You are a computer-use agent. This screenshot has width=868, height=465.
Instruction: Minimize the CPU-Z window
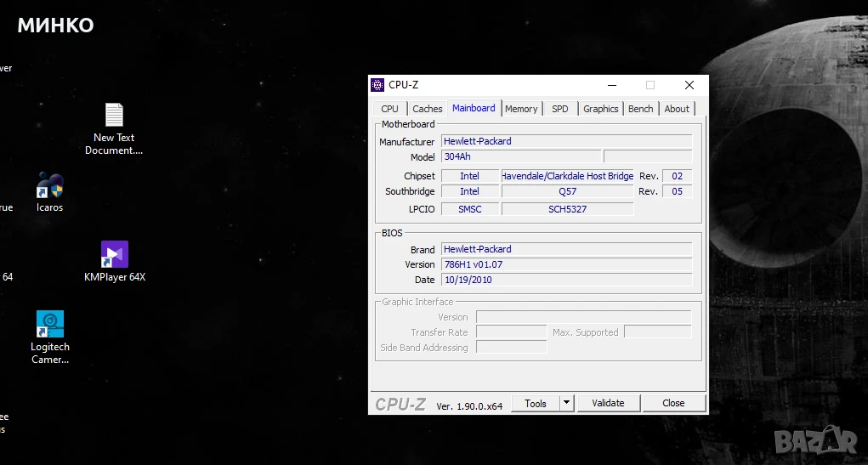[612, 85]
